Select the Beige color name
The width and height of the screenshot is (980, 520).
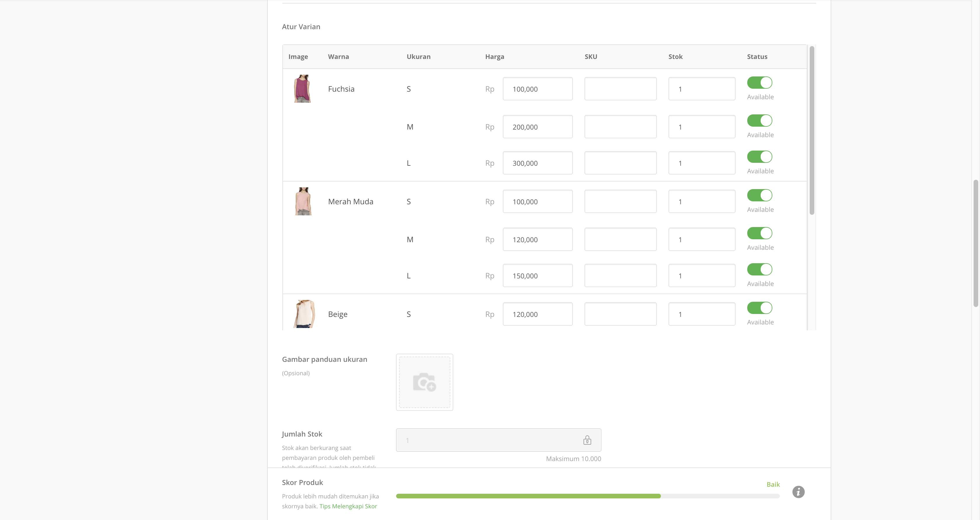[337, 314]
